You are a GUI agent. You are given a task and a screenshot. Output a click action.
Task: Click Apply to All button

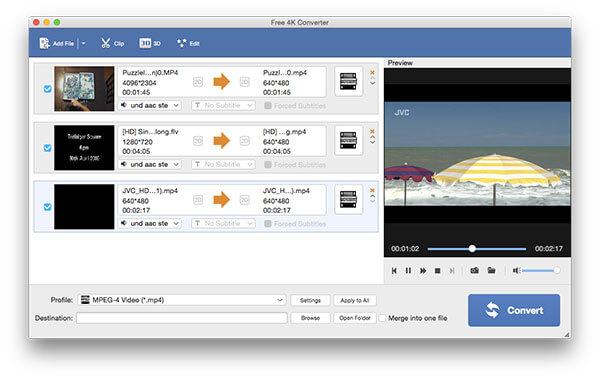[355, 300]
